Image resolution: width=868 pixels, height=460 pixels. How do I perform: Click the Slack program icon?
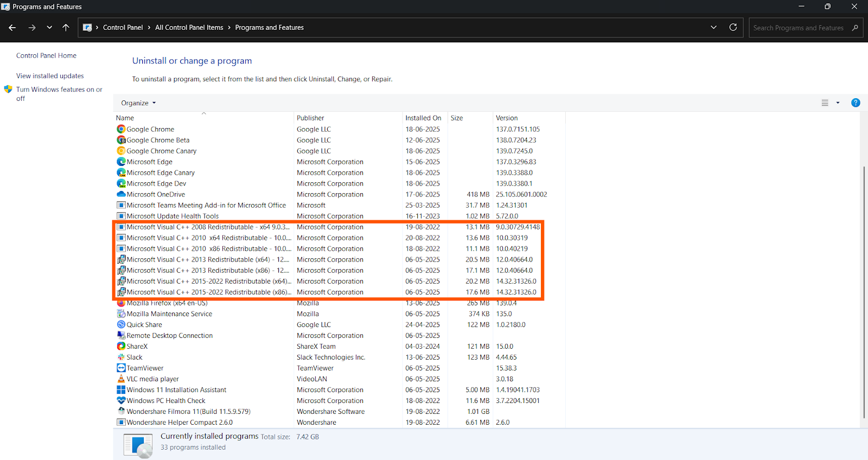tap(121, 357)
